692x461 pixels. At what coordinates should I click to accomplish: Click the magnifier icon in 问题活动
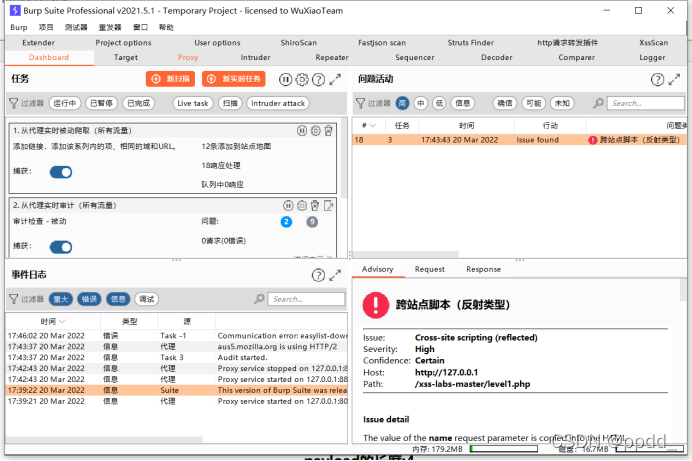598,103
